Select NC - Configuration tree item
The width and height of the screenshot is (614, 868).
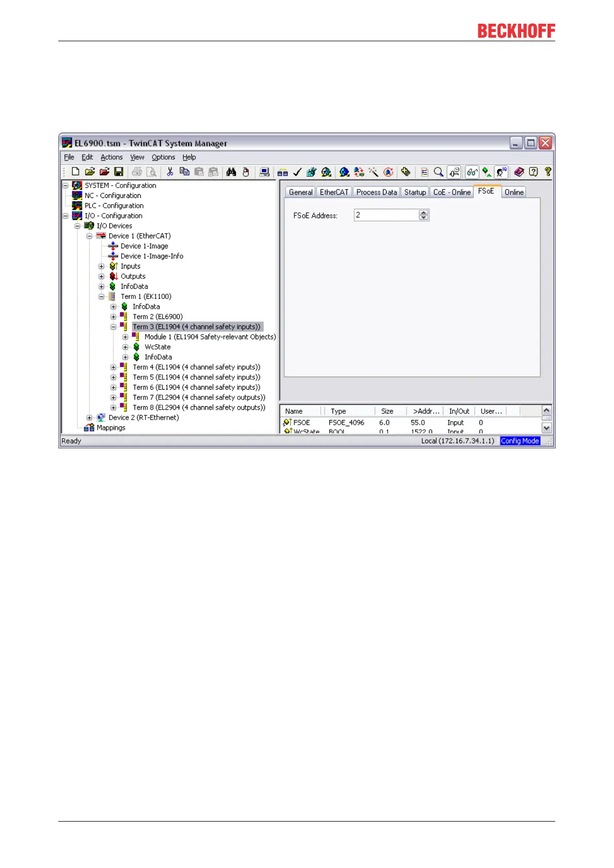click(113, 195)
